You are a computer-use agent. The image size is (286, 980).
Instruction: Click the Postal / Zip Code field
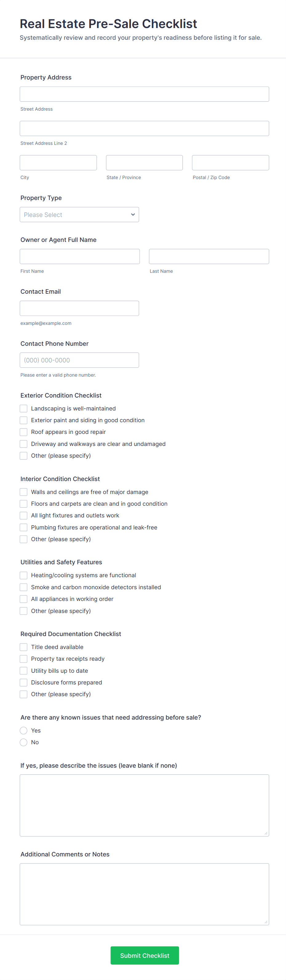tap(230, 162)
